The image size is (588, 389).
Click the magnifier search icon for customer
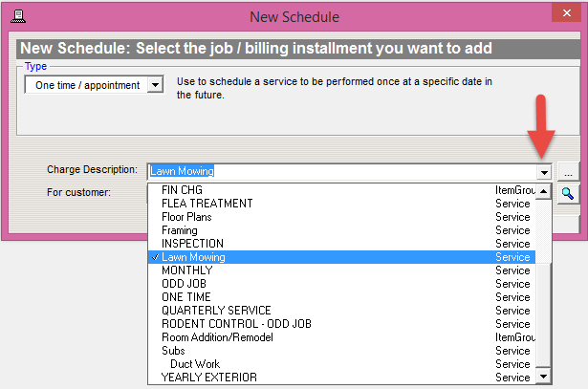pyautogui.click(x=567, y=192)
